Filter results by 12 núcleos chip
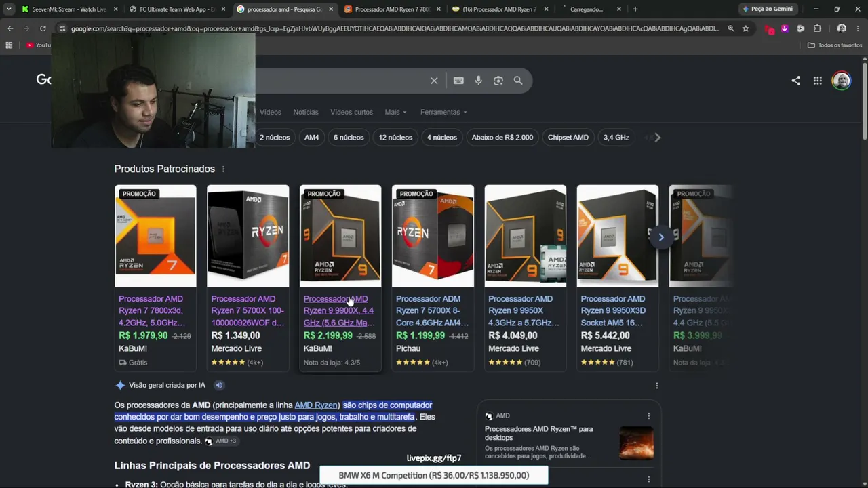 395,138
